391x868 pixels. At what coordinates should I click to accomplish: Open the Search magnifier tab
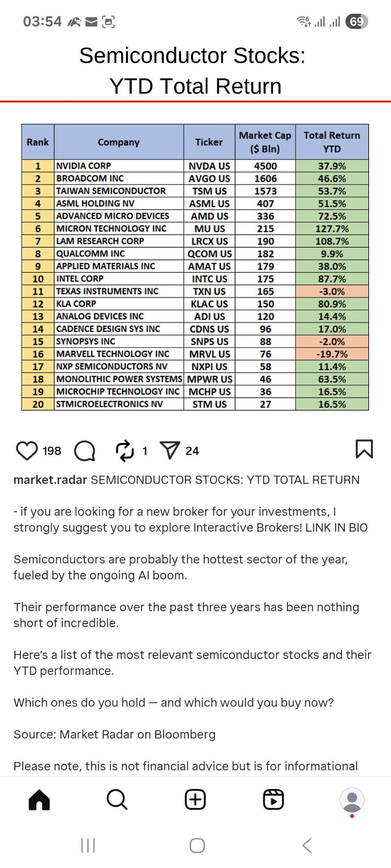pos(117,800)
